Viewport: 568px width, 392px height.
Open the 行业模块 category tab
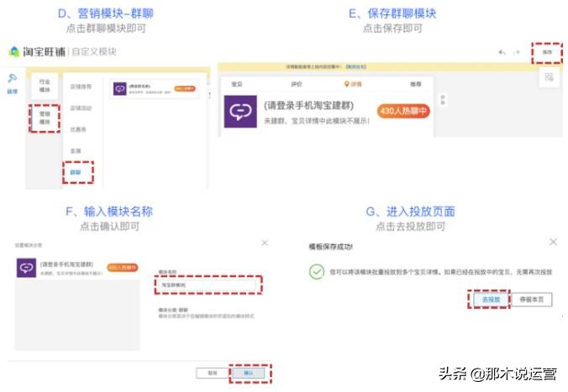tap(45, 86)
